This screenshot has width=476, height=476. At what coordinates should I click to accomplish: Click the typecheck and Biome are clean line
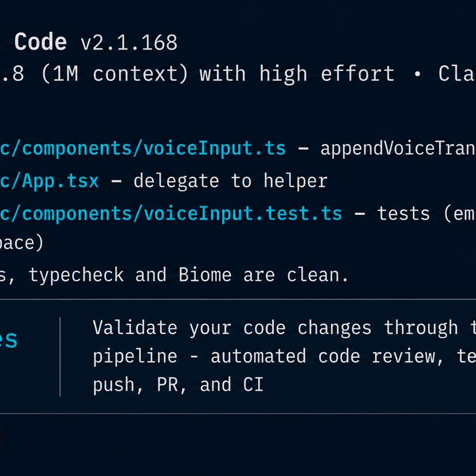(x=174, y=275)
